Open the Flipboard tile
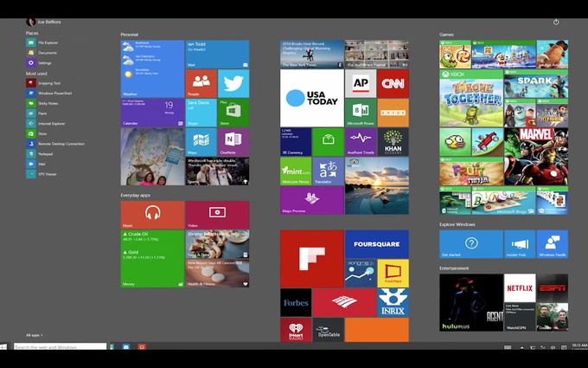 312,259
